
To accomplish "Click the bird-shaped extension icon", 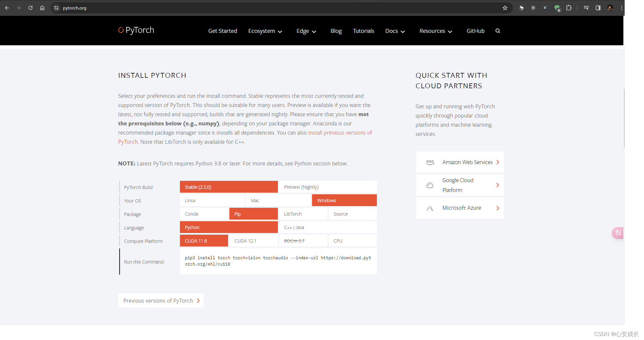I will click(521, 8).
